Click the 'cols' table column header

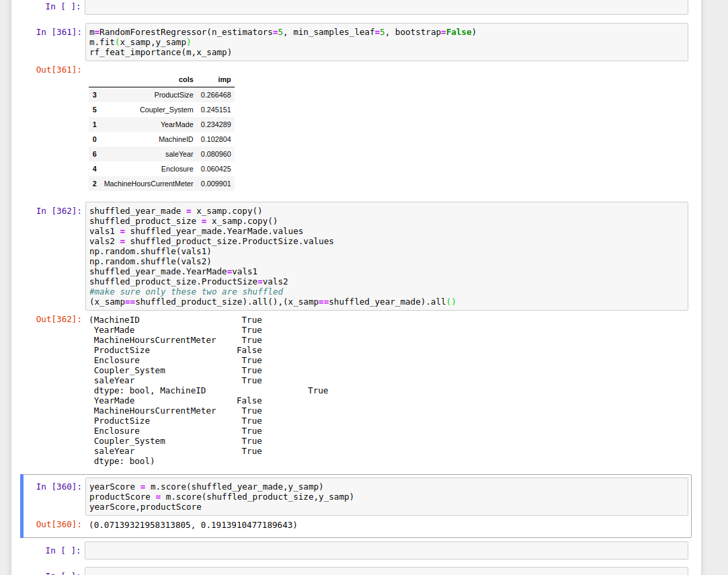tap(186, 79)
